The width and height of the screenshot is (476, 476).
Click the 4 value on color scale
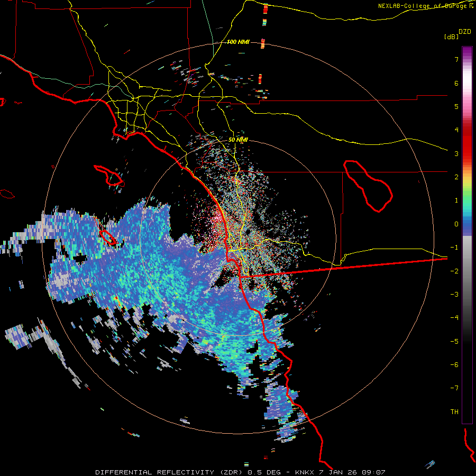point(456,130)
